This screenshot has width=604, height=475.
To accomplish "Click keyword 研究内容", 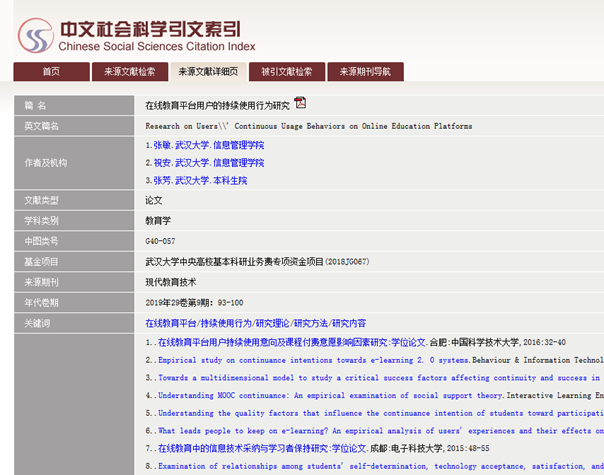I will (349, 323).
